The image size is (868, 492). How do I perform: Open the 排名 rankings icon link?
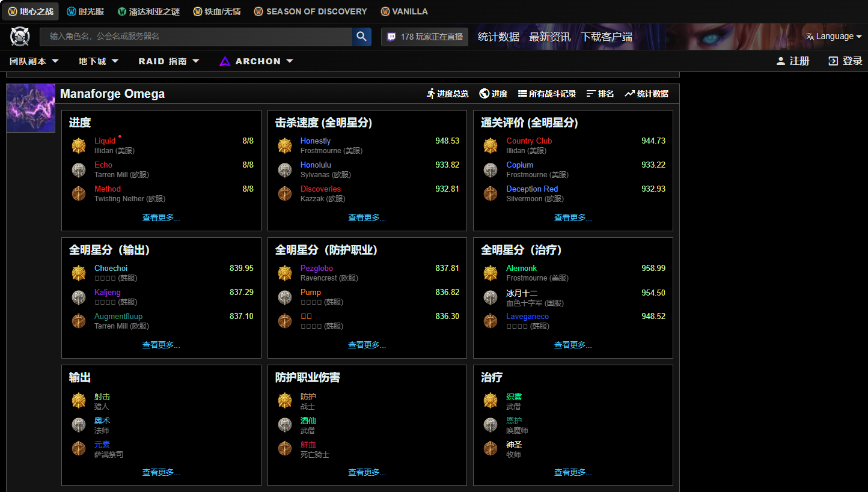click(591, 94)
